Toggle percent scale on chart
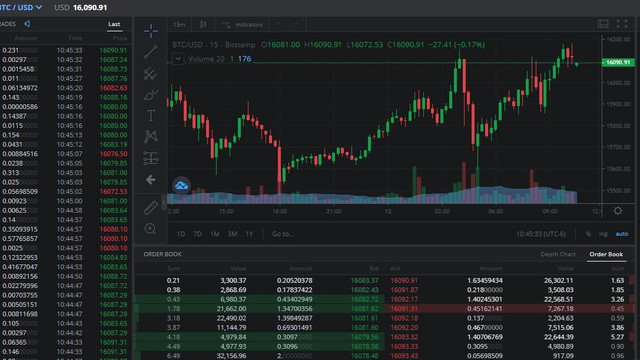640x360 pixels. tap(588, 234)
